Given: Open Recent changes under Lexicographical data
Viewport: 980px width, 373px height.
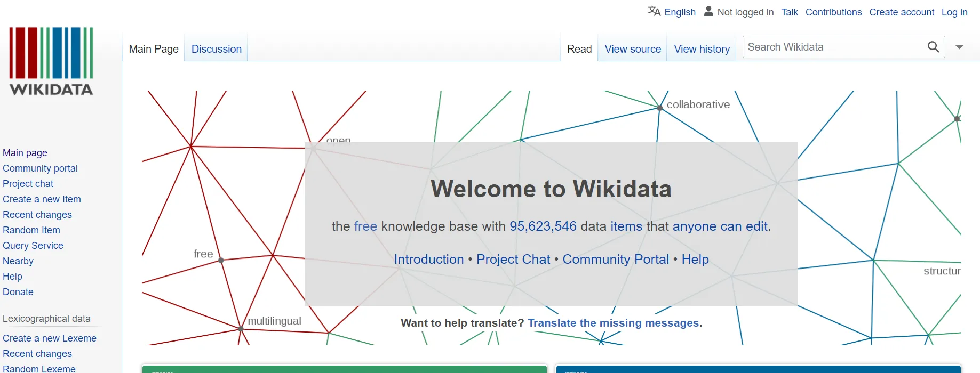Looking at the screenshot, I should point(37,354).
